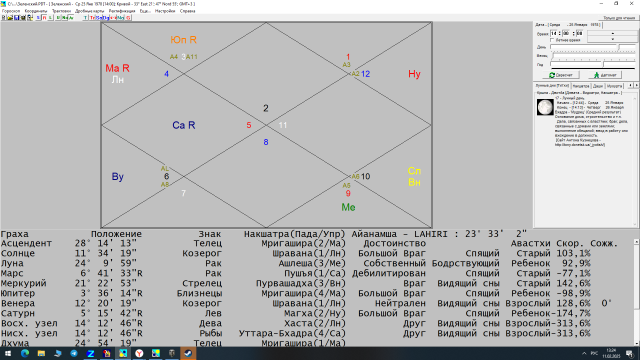Open Telegram from the taskbar
The height and width of the screenshot is (360, 640).
(74, 353)
